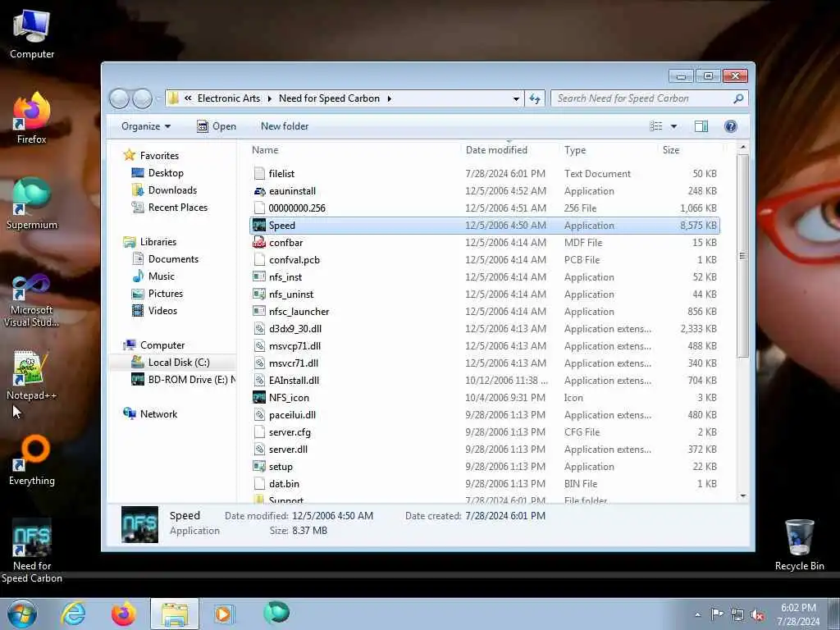Expand arrow after Electronic Arts breadcrumb
840x630 pixels.
[269, 98]
